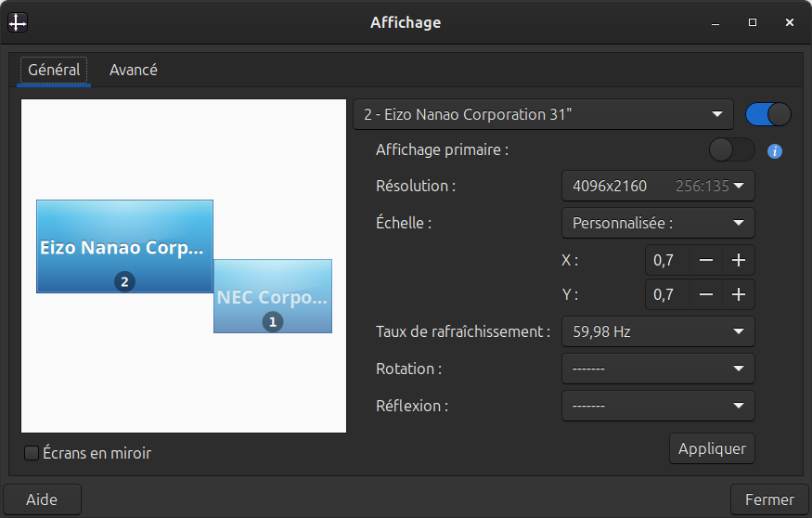
Task: Increase the X scale with plus button
Action: pos(739,260)
